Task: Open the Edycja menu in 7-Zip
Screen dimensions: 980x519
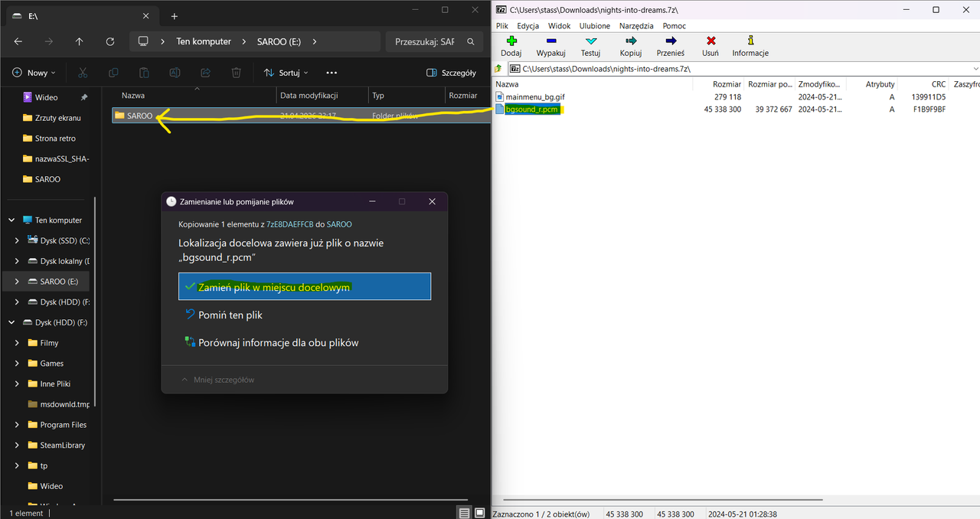Action: pyautogui.click(x=528, y=25)
